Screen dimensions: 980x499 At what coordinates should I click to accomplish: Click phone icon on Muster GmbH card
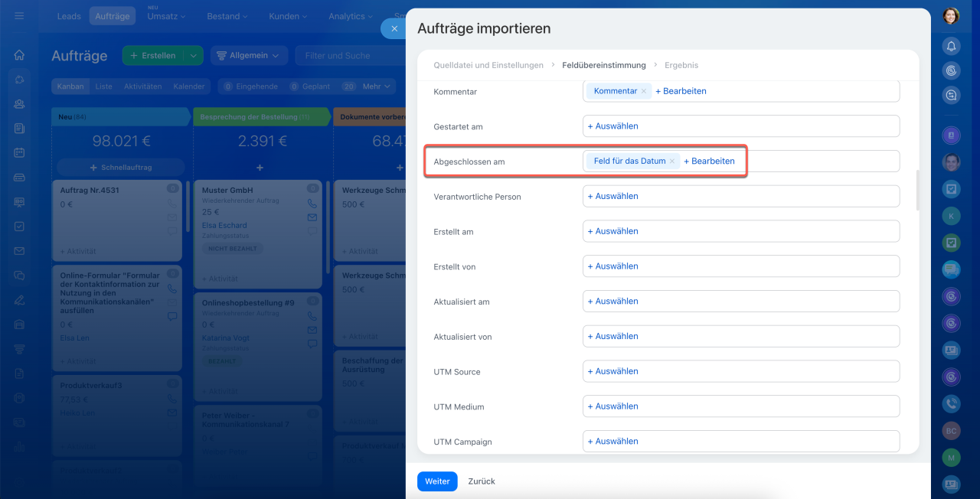pos(312,204)
